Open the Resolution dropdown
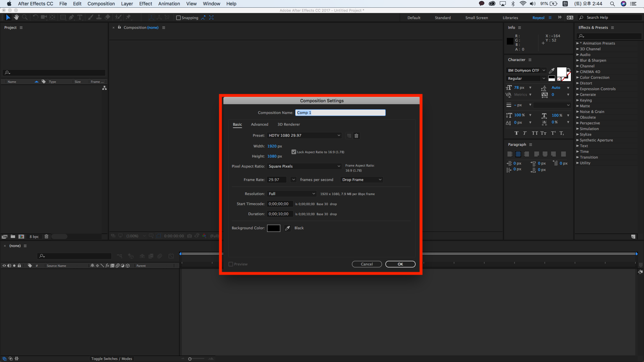Image resolution: width=644 pixels, height=362 pixels. (292, 194)
